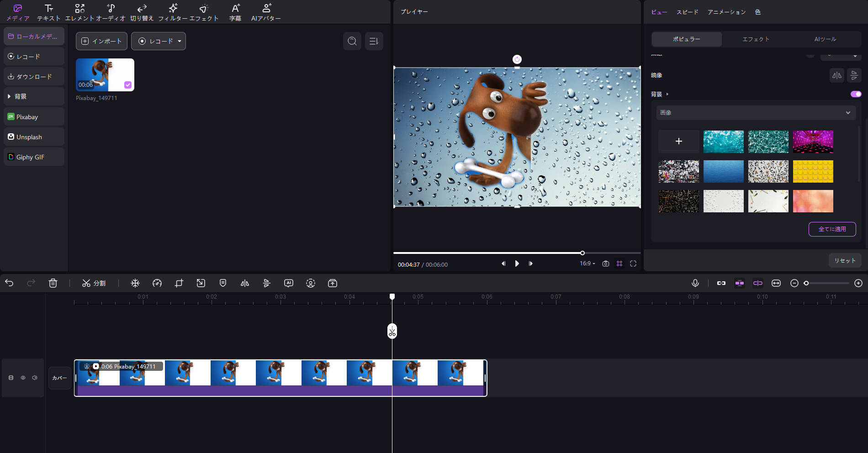Click the crop tool icon
Viewport: 868px width, 453px height.
(179, 283)
